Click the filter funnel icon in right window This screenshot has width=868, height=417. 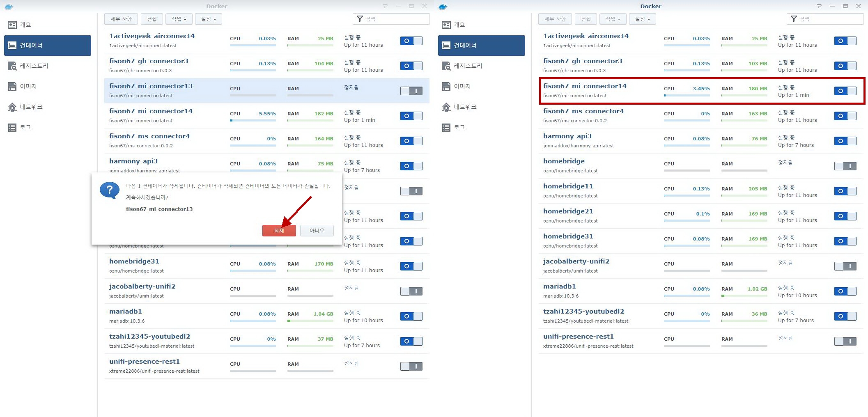click(x=794, y=19)
